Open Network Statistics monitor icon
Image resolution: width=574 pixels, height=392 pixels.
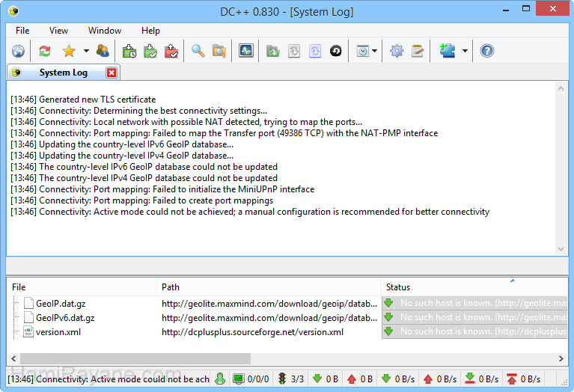pos(246,51)
